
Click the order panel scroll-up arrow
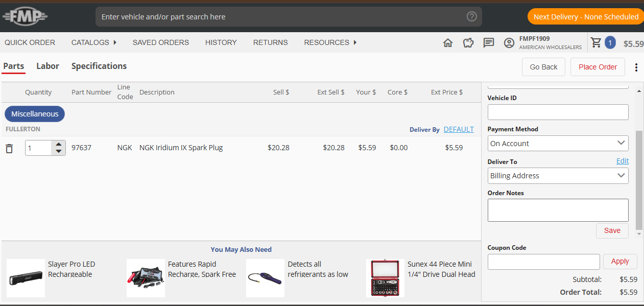click(x=639, y=91)
